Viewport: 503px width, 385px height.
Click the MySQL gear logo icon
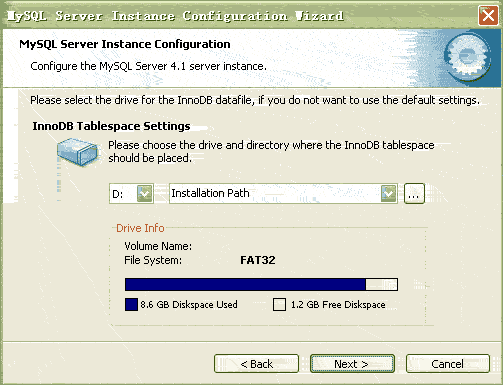(x=468, y=57)
